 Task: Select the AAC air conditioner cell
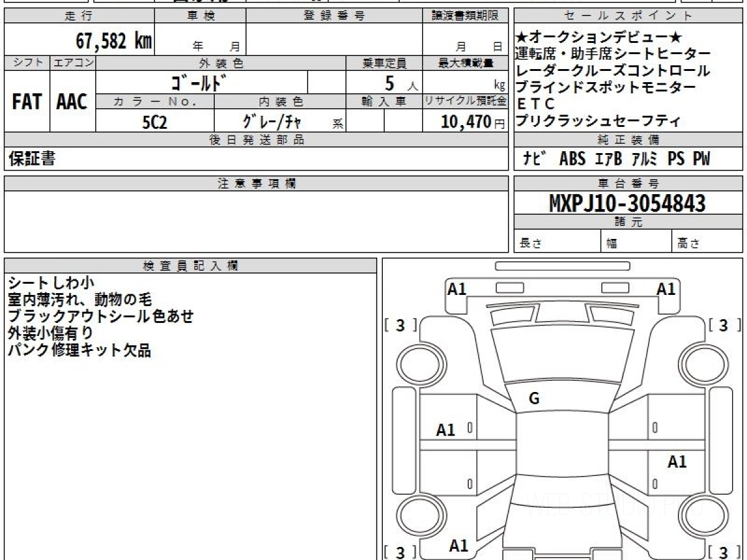(72, 102)
